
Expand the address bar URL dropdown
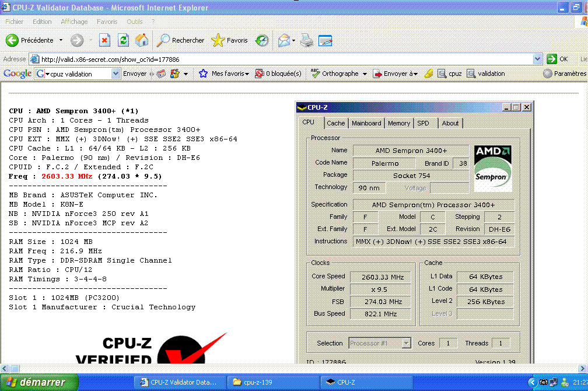click(x=537, y=59)
